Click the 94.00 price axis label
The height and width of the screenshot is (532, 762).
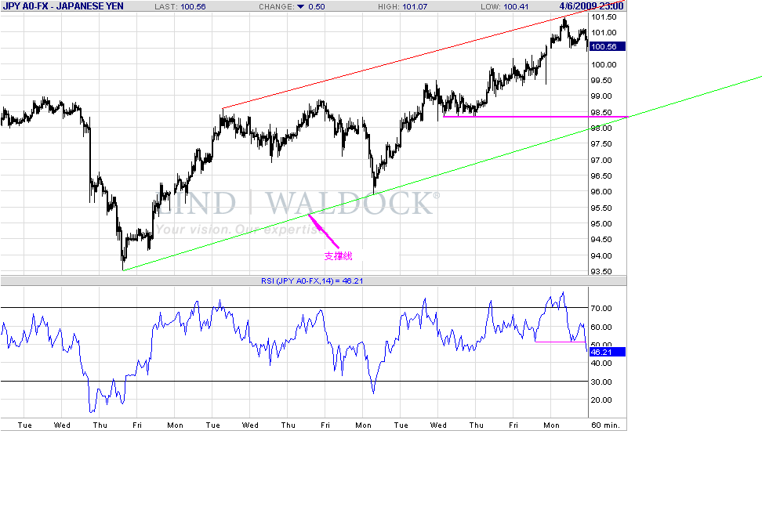601,256
